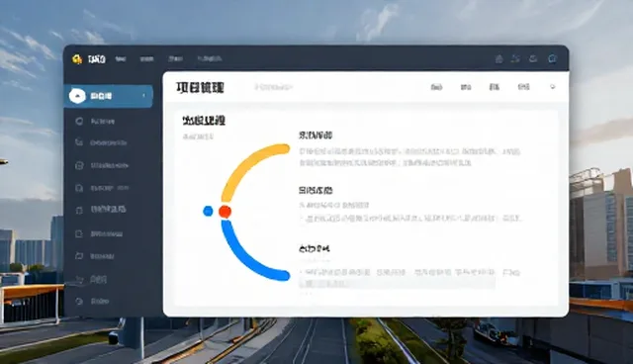Image resolution: width=633 pixels, height=364 pixels.
Task: Switch to the first tab in the content header
Action: [436, 87]
